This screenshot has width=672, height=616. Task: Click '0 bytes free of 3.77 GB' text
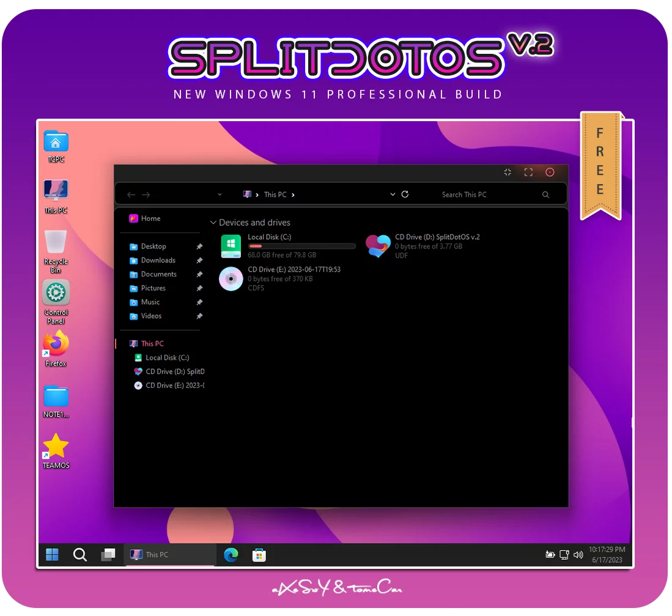pos(429,247)
